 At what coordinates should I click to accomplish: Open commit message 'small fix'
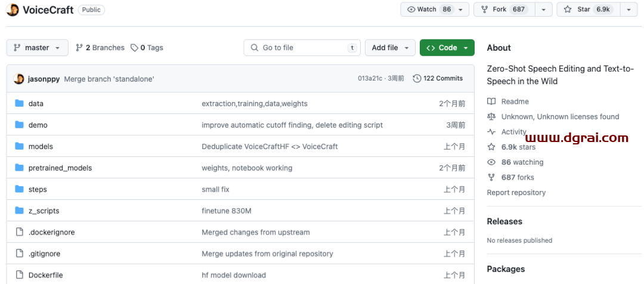(x=215, y=189)
